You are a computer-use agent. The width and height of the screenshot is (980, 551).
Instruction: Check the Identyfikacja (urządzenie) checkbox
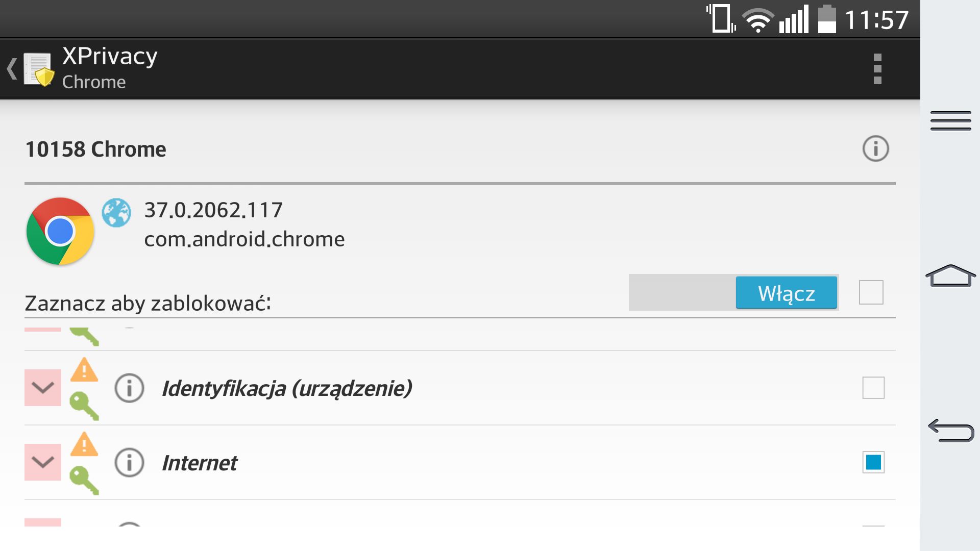pos(873,388)
